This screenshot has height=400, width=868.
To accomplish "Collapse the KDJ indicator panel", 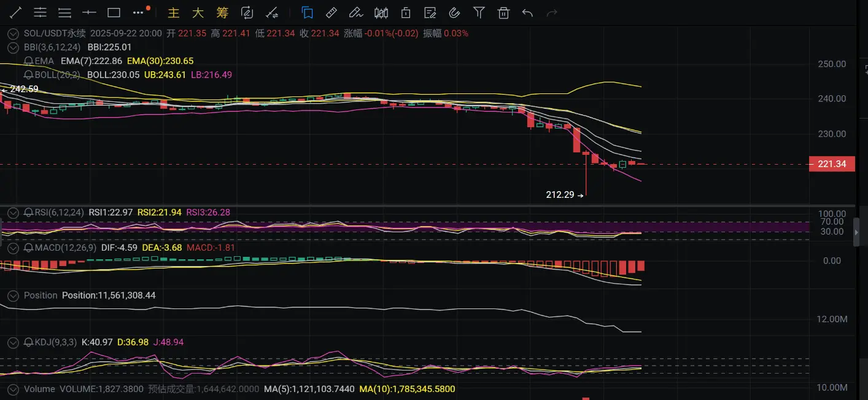I will point(12,342).
